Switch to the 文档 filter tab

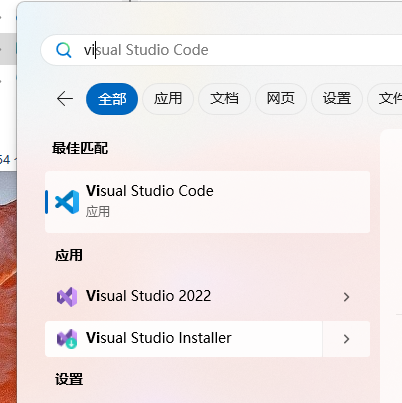point(224,99)
